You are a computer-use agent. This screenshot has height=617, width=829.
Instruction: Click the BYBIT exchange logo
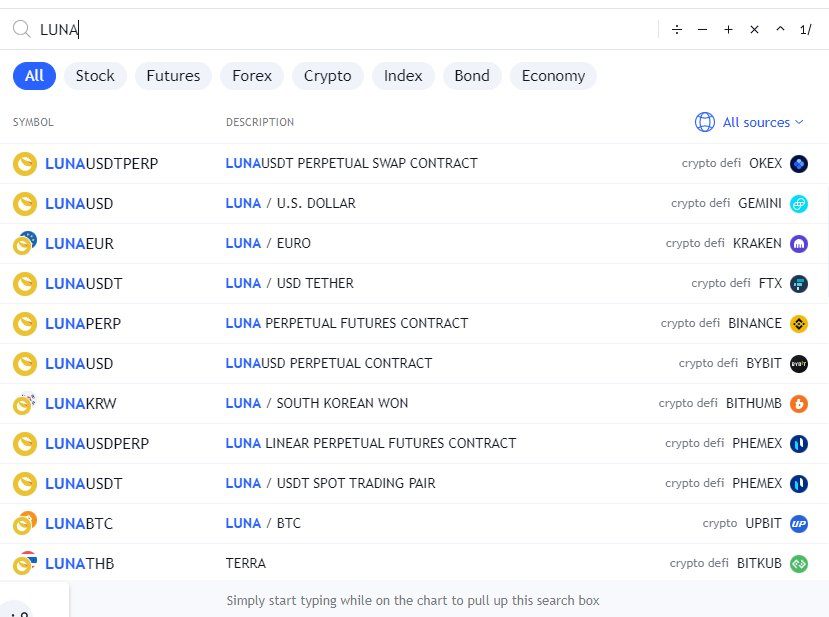click(x=799, y=364)
